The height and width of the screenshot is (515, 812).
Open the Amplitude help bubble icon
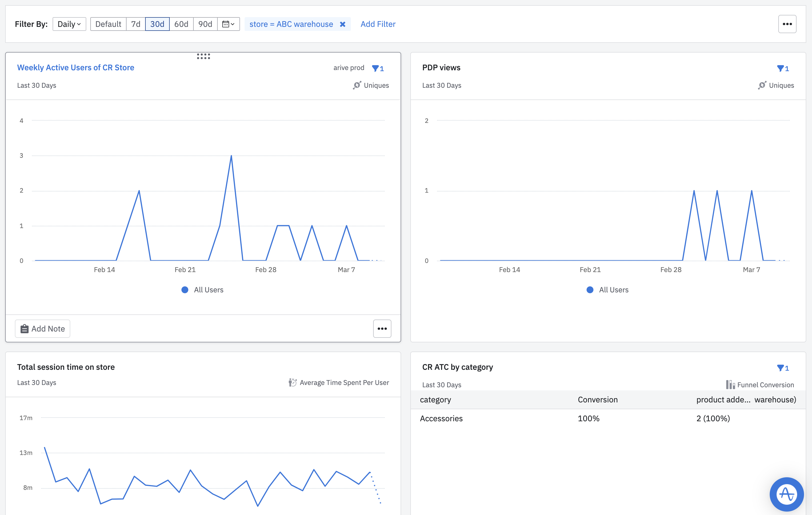click(x=786, y=494)
